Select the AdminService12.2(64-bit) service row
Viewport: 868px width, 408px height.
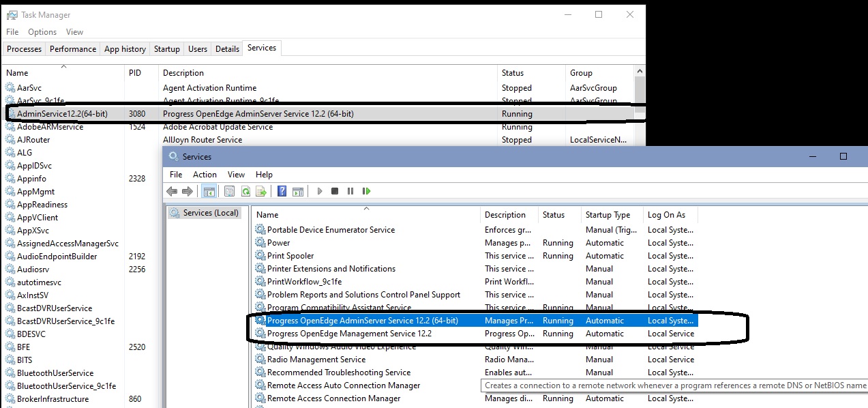[x=61, y=113]
